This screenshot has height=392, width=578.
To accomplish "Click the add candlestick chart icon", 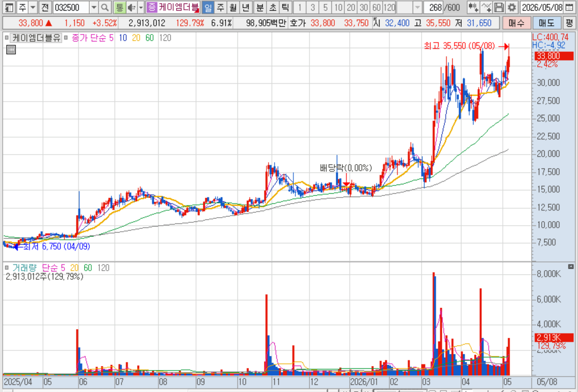I will tap(474, 7).
